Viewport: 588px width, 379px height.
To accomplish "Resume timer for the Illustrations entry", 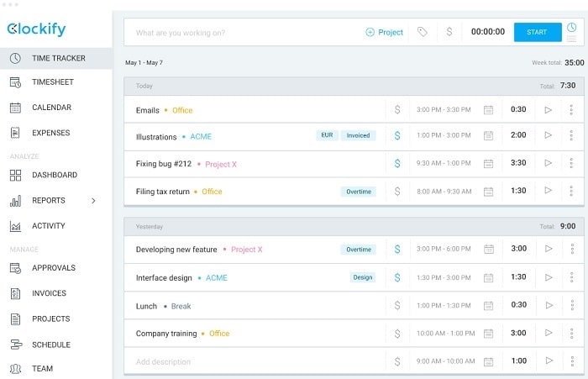I will (x=549, y=135).
